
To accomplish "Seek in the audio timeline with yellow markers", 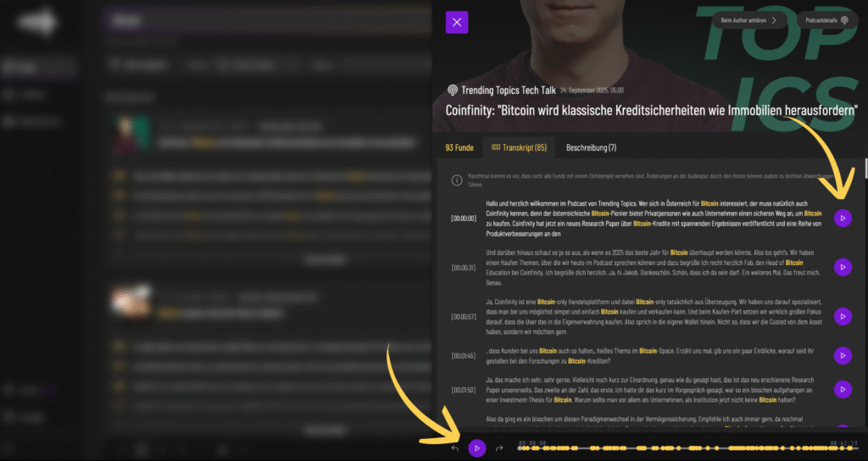I will pos(678,447).
